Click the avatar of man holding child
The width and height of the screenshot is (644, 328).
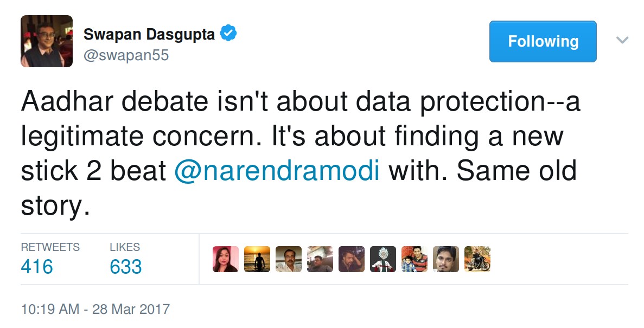pyautogui.click(x=414, y=259)
